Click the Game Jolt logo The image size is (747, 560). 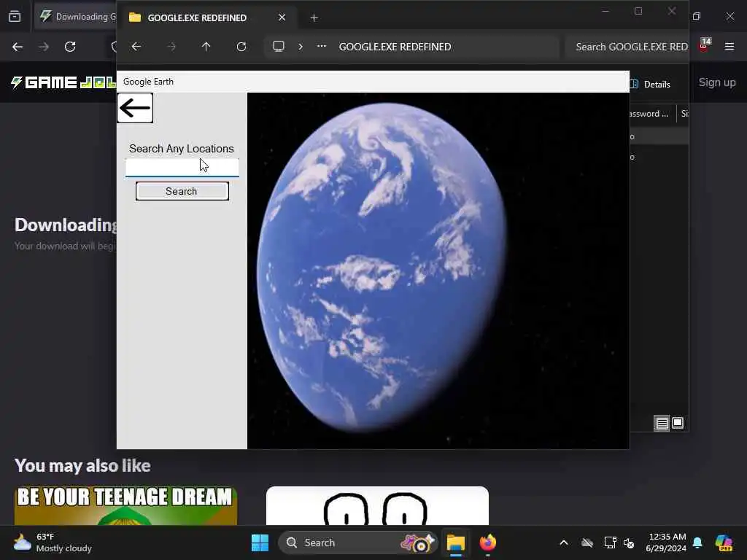[x=63, y=82]
